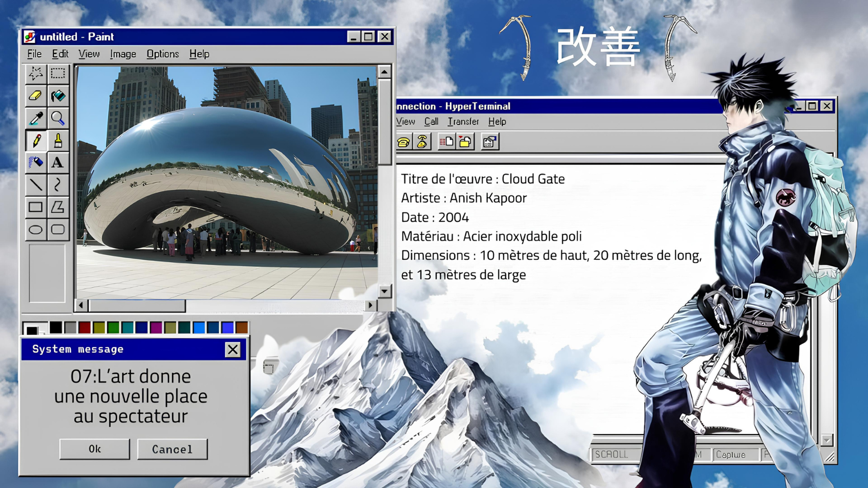Click the line 'Titre de l'œuvre : Cloud Gate'
868x488 pixels.
click(483, 179)
